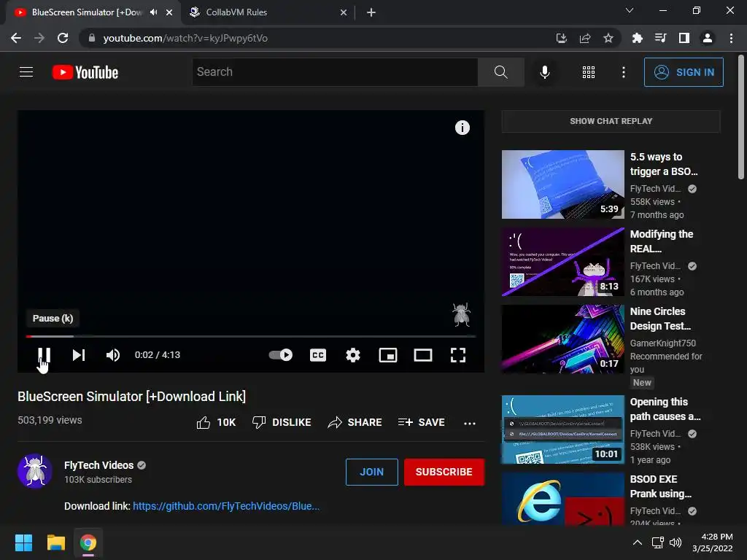Viewport: 747px width, 560px height.
Task: Toggle closed captions CC button
Action: pyautogui.click(x=318, y=355)
